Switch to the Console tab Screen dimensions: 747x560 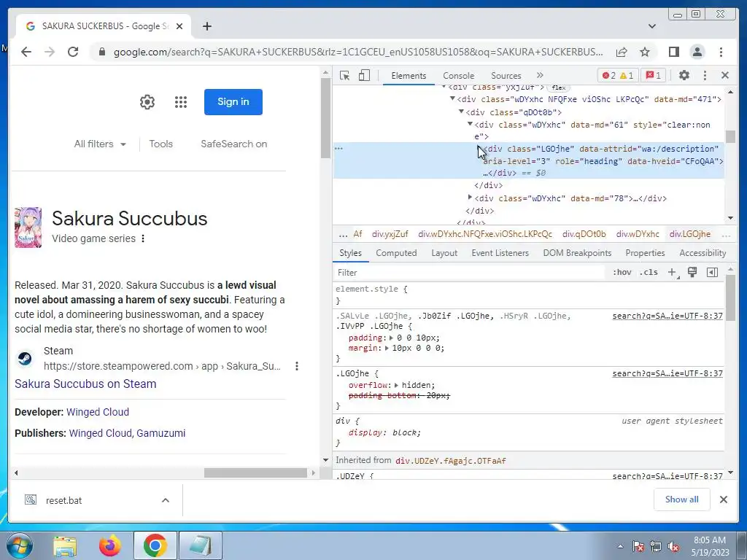(458, 76)
